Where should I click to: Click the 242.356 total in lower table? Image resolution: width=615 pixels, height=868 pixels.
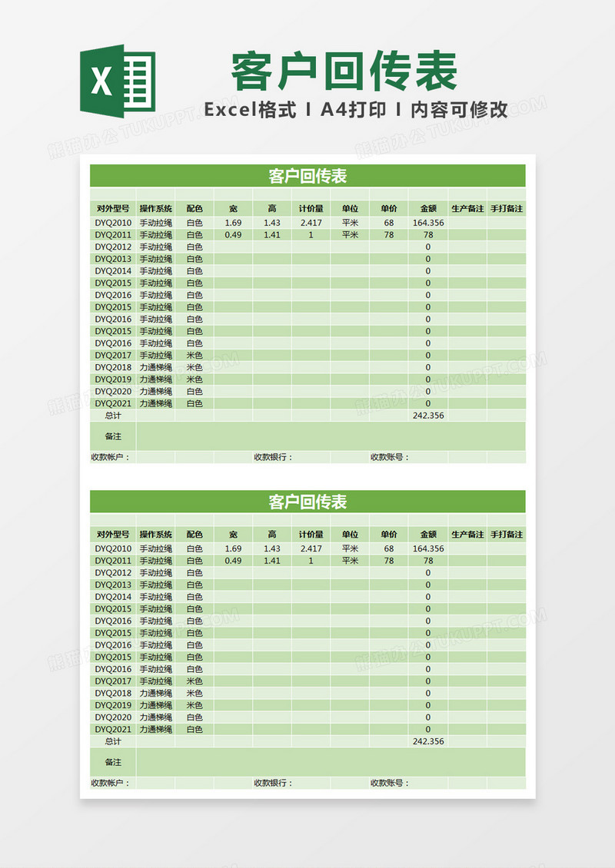(x=428, y=741)
